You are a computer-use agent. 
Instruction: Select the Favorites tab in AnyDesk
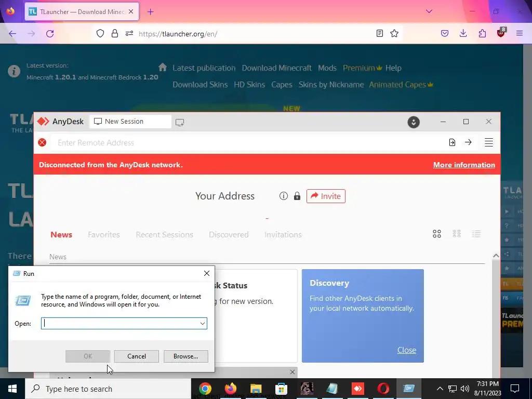[x=104, y=234]
